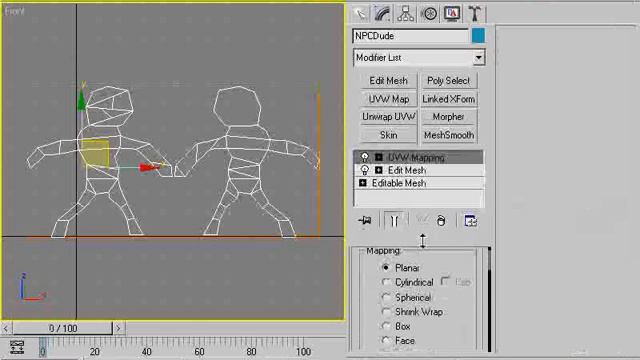Step time slider back with left arrow

pos(6,328)
